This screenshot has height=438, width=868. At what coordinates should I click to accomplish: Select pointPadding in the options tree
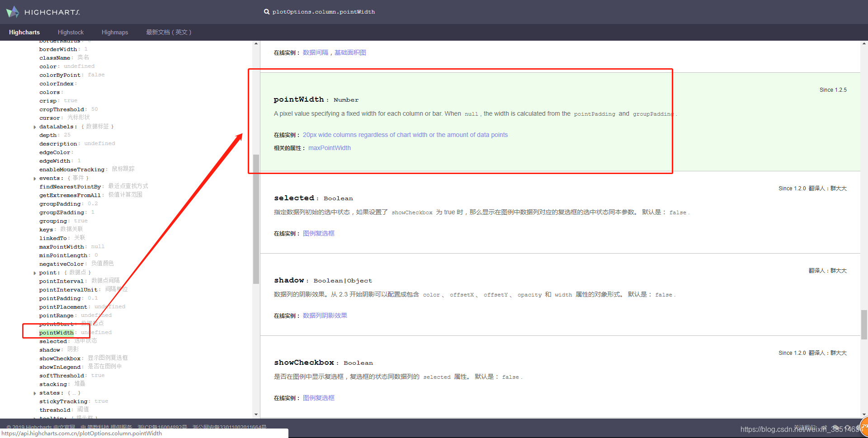[60, 298]
